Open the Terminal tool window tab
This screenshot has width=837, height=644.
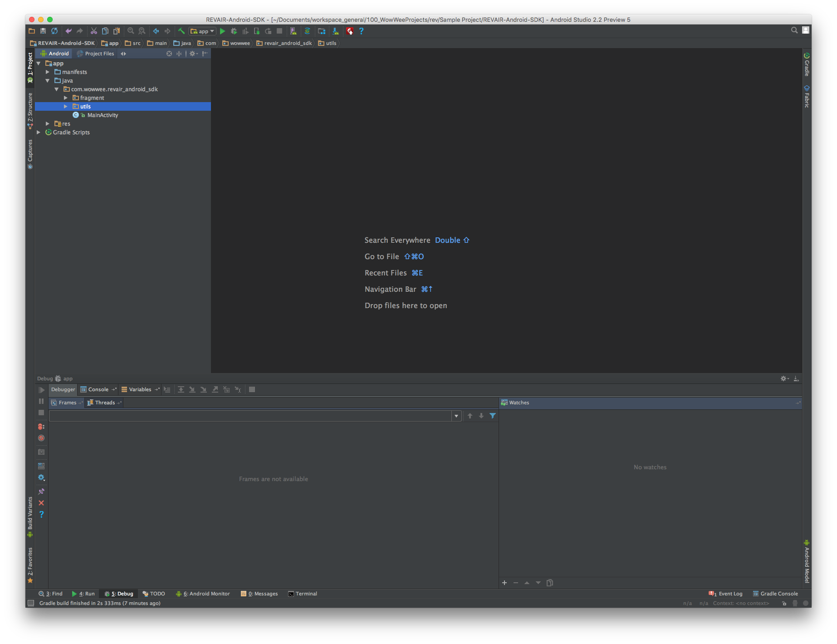[x=303, y=594]
